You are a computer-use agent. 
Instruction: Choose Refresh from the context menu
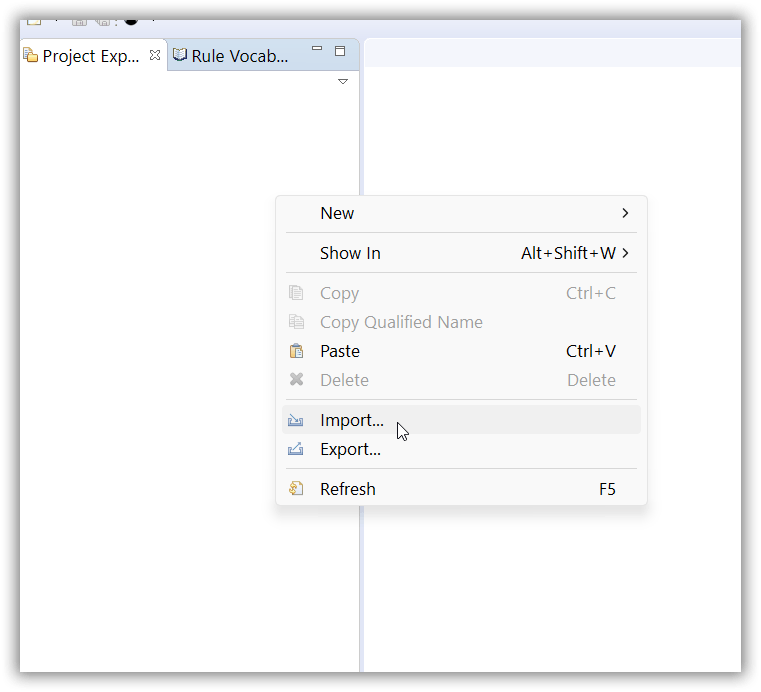[x=348, y=489]
